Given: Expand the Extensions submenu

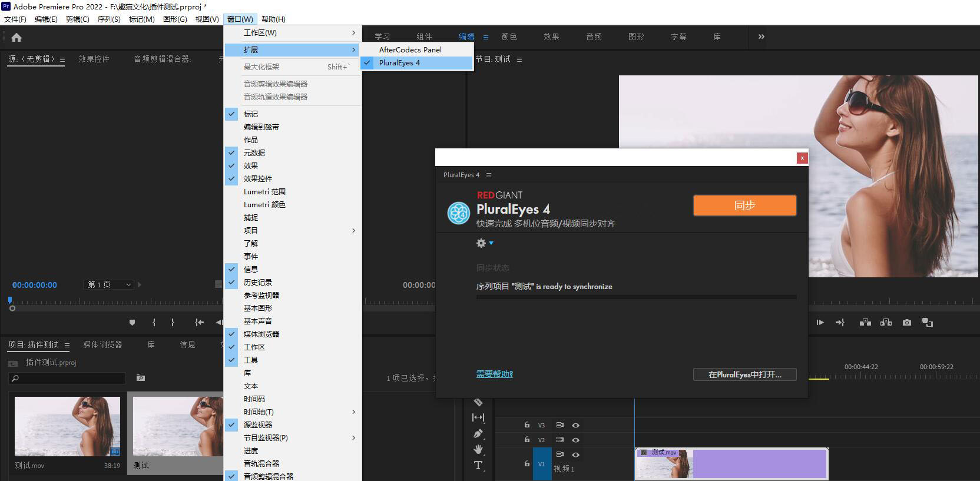Looking at the screenshot, I should click(293, 50).
